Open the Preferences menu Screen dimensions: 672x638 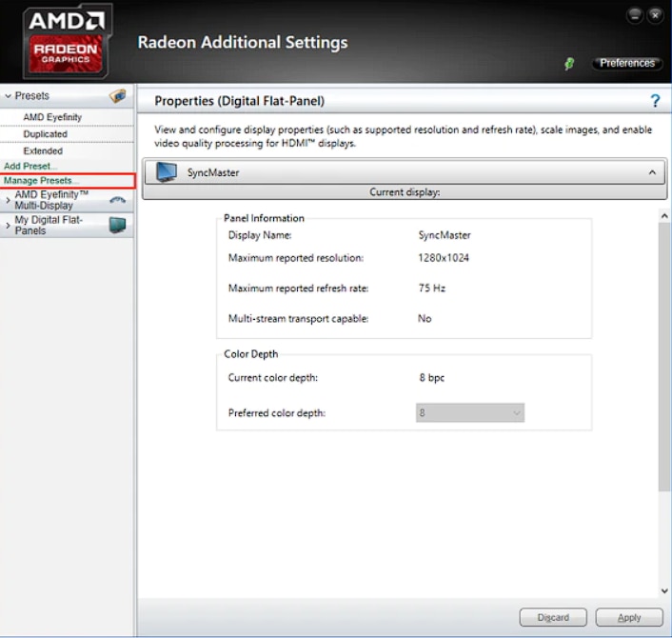(x=627, y=64)
